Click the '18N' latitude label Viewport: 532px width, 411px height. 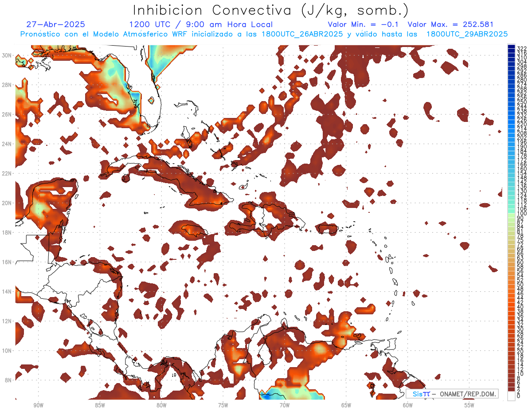coord(7,232)
